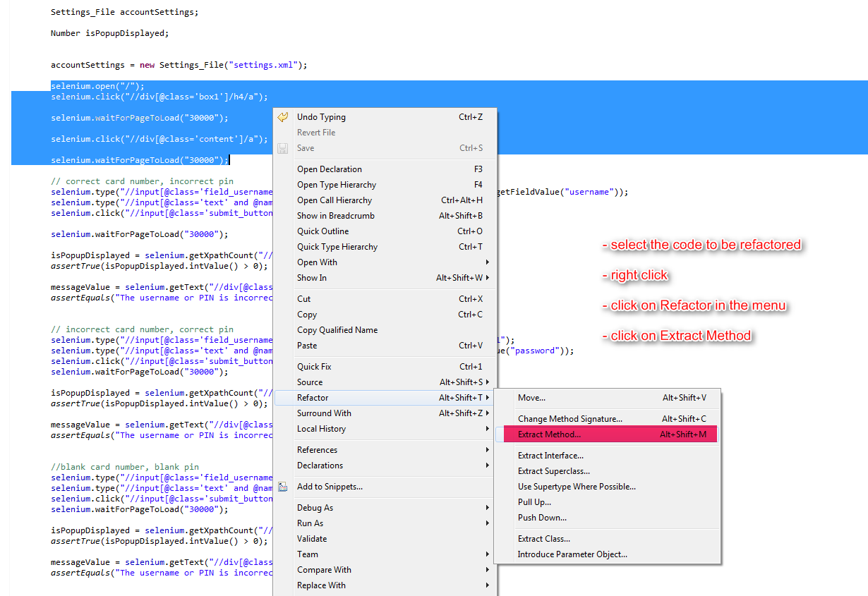Expand the Source submenu
Image resolution: width=868 pixels, height=596 pixels.
pyautogui.click(x=385, y=382)
